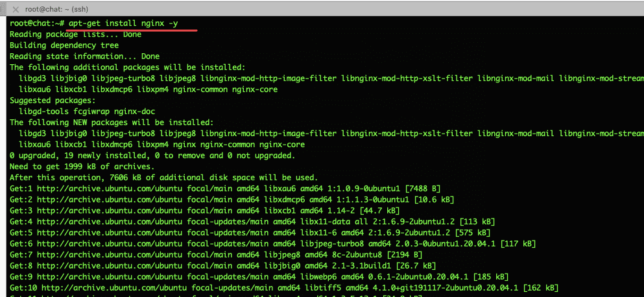Viewport: 644px width, 297px height.
Task: Click the Reading package lists... Done line
Action: (x=75, y=34)
